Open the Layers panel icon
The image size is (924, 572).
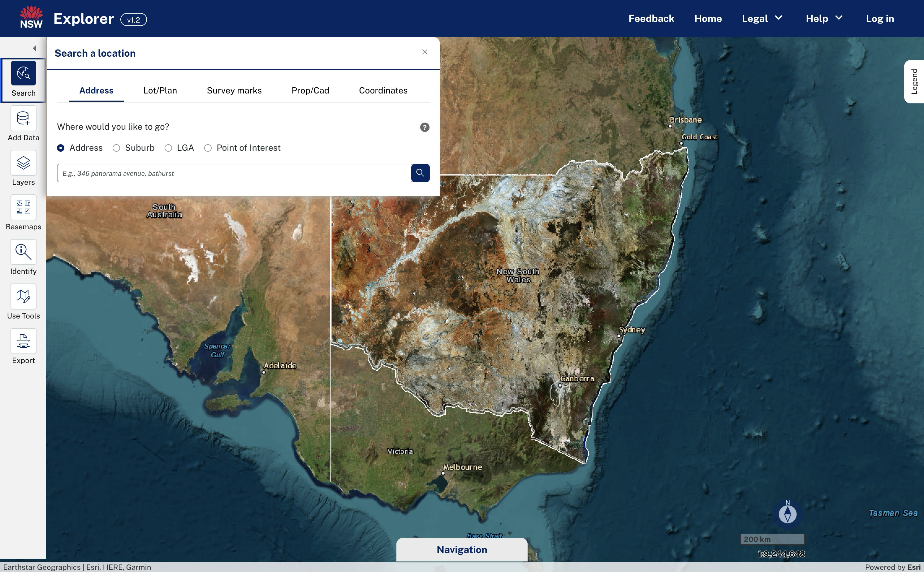(x=24, y=163)
